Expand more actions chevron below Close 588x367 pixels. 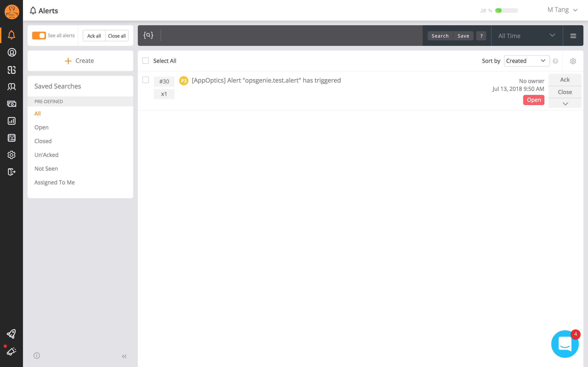point(565,104)
